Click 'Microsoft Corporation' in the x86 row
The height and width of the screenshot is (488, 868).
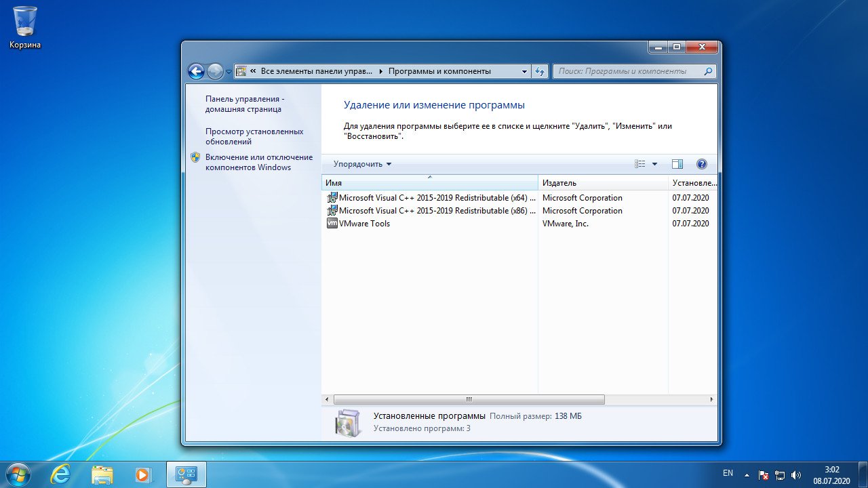coord(583,211)
